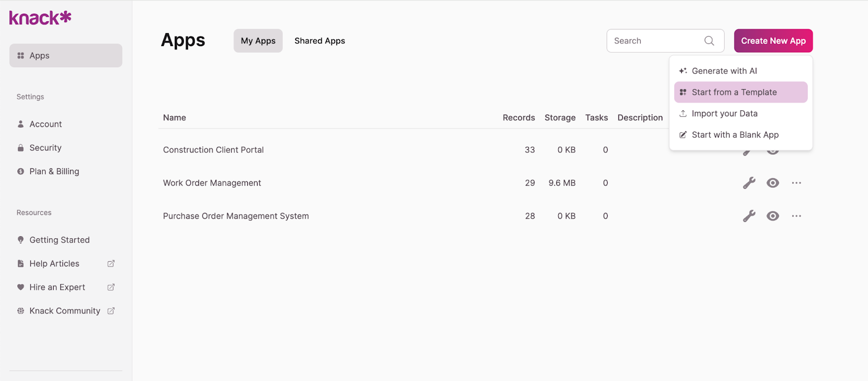
Task: Preview Purchase Order Management System via eye icon
Action: 773,216
